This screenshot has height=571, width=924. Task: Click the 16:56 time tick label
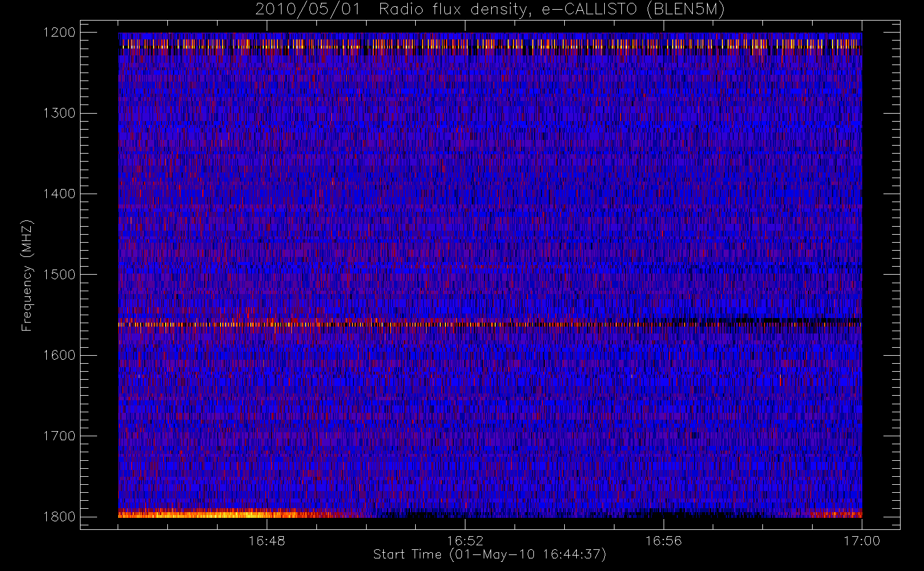point(664,541)
